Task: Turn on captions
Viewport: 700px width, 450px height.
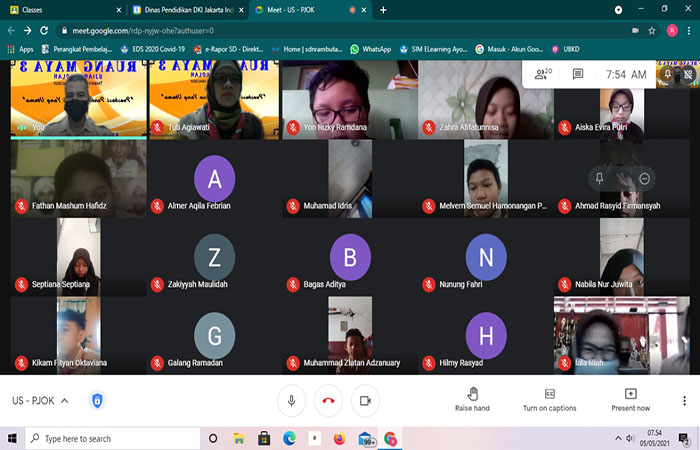Action: (x=549, y=399)
